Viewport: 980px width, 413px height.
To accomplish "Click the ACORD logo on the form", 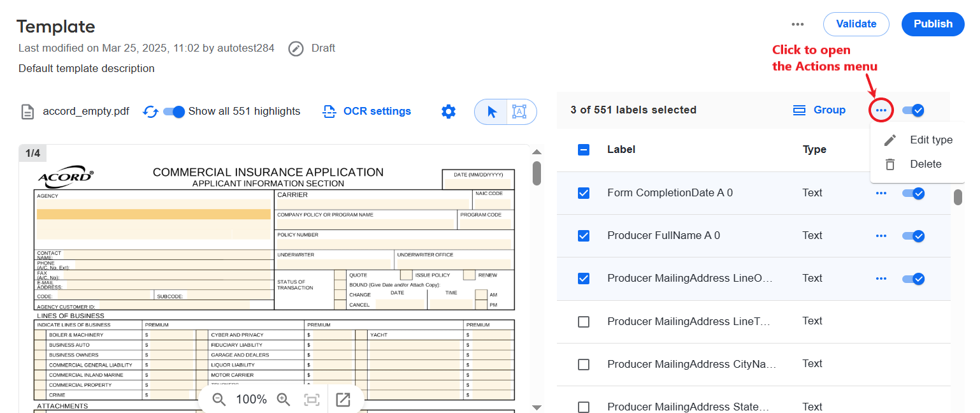I will 66,177.
